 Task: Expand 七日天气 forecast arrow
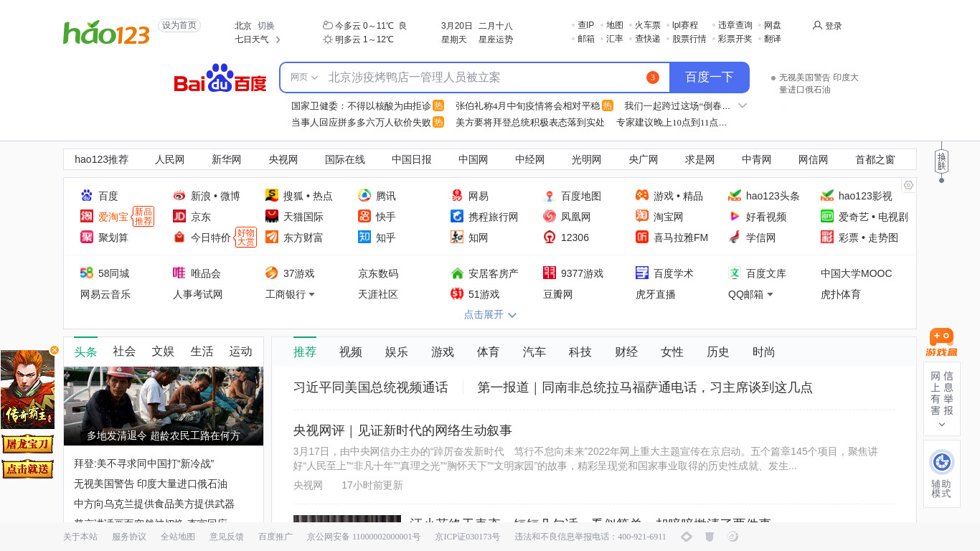pyautogui.click(x=278, y=40)
